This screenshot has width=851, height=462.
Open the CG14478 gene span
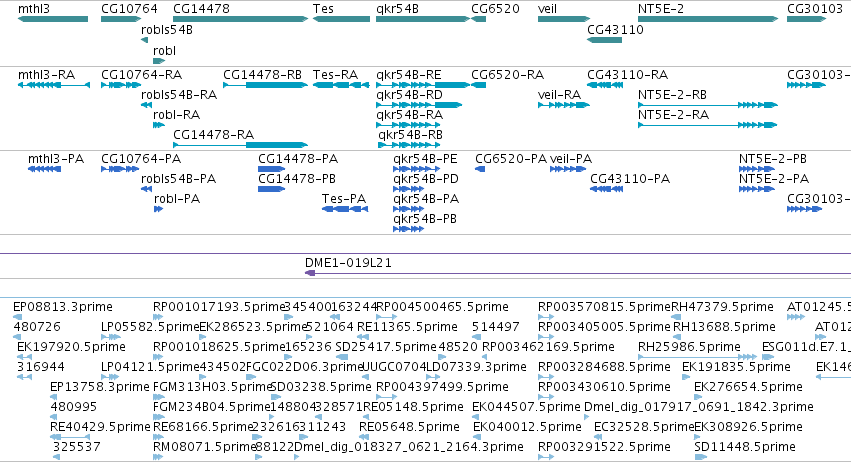[240, 19]
